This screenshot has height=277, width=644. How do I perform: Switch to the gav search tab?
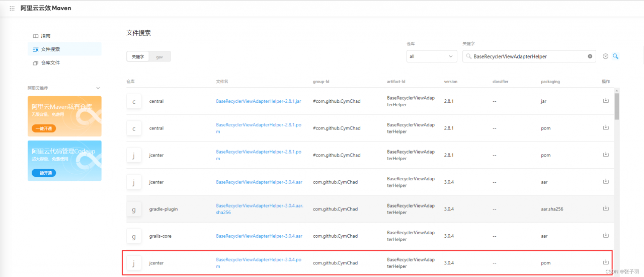point(159,56)
